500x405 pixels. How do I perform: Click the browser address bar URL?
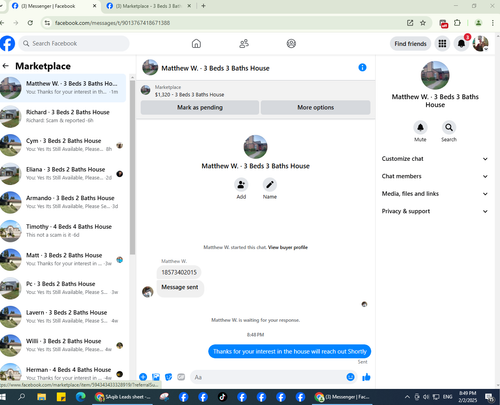pyautogui.click(x=112, y=23)
